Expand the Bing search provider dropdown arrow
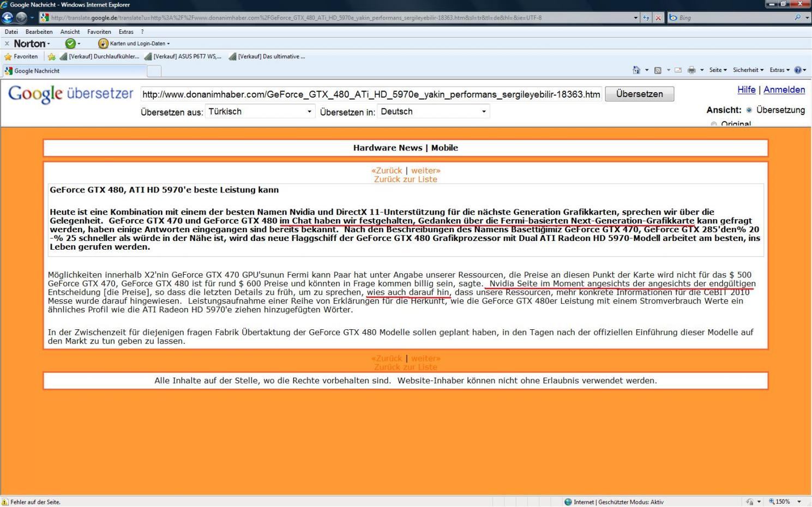Screen dimensions: 812x507 pos(806,17)
